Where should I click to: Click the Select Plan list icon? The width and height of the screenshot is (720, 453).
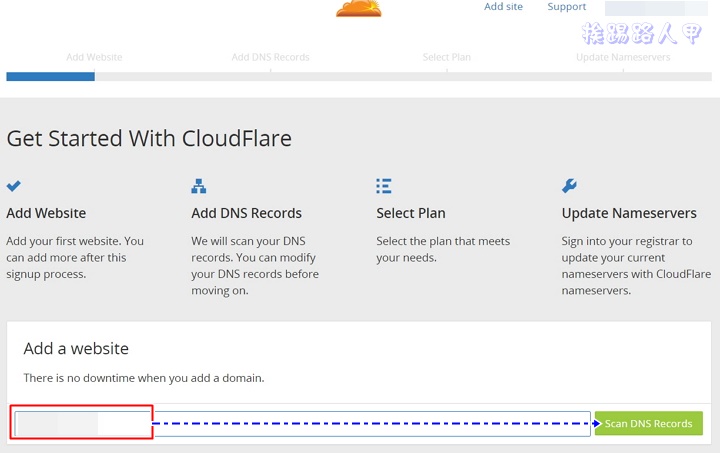383,186
